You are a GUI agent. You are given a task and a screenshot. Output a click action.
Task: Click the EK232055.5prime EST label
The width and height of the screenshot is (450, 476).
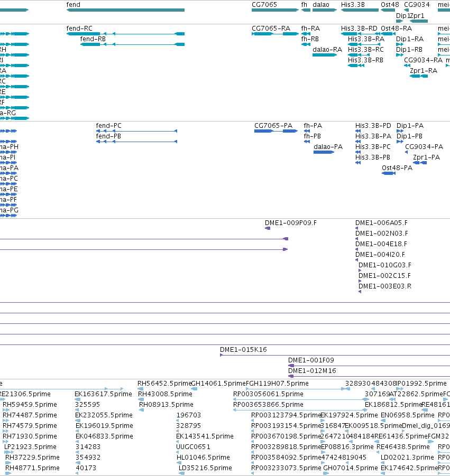tap(104, 415)
